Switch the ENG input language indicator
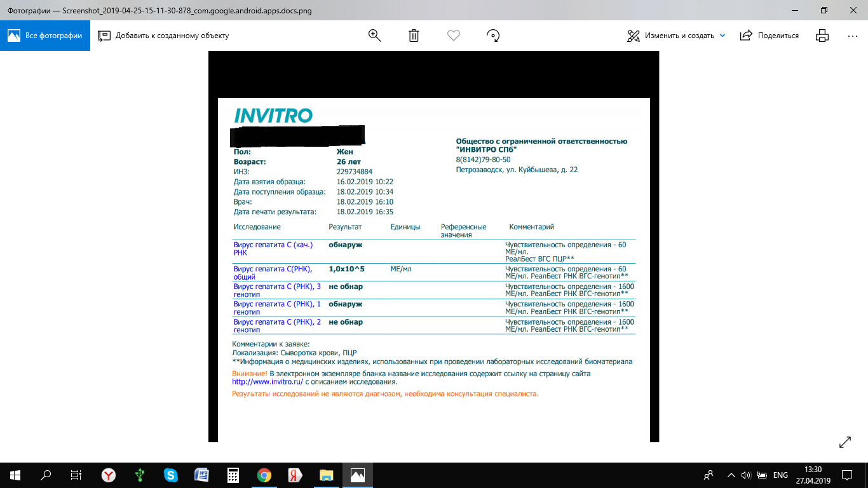This screenshot has height=488, width=868. click(780, 475)
